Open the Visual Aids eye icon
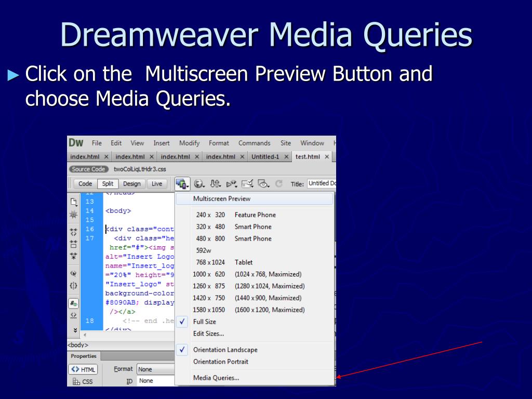This screenshot has width=532, height=399. pyautogui.click(x=263, y=184)
